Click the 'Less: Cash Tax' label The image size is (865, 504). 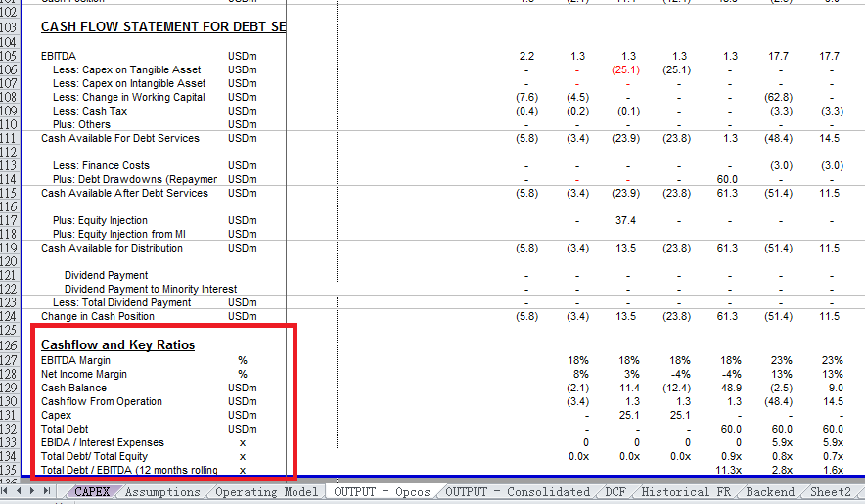coord(90,111)
